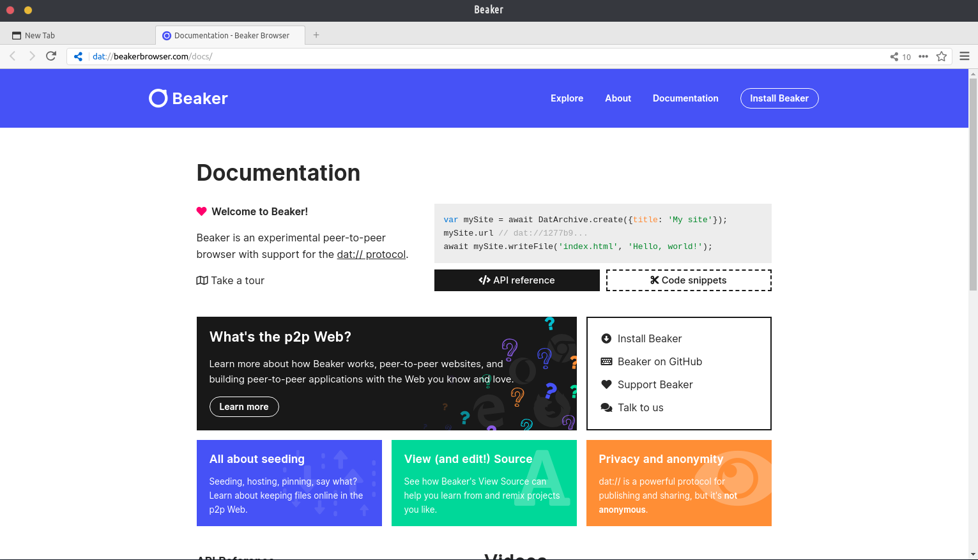Switch to the New Tab tab

(x=40, y=36)
